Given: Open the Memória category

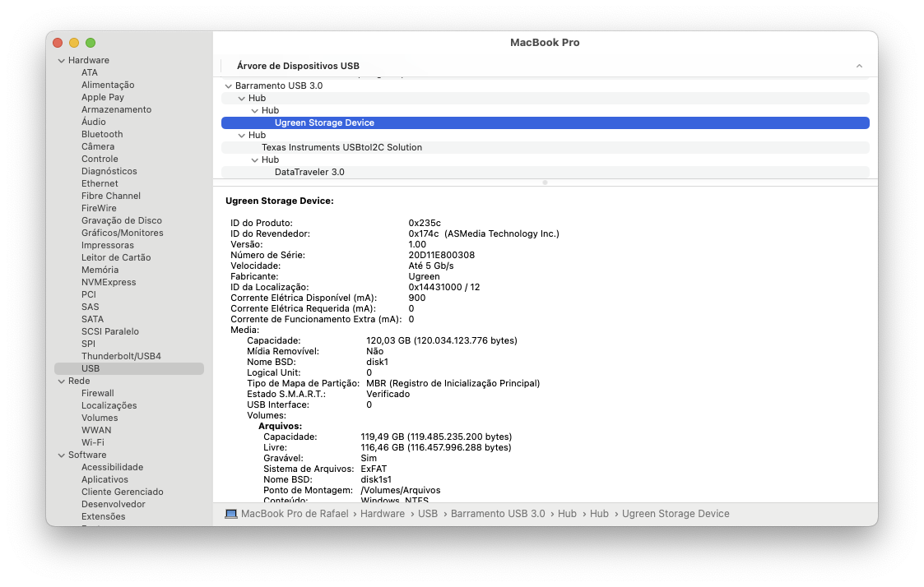Looking at the screenshot, I should 100,270.
